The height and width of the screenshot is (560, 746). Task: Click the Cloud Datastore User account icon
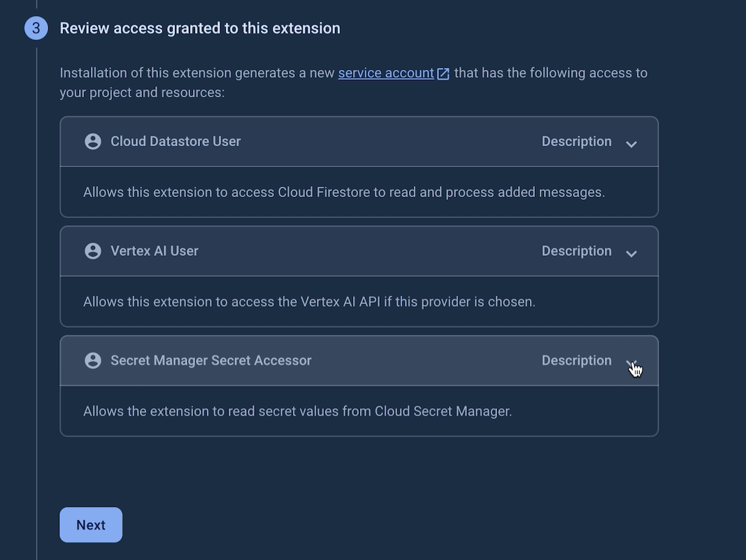[93, 141]
